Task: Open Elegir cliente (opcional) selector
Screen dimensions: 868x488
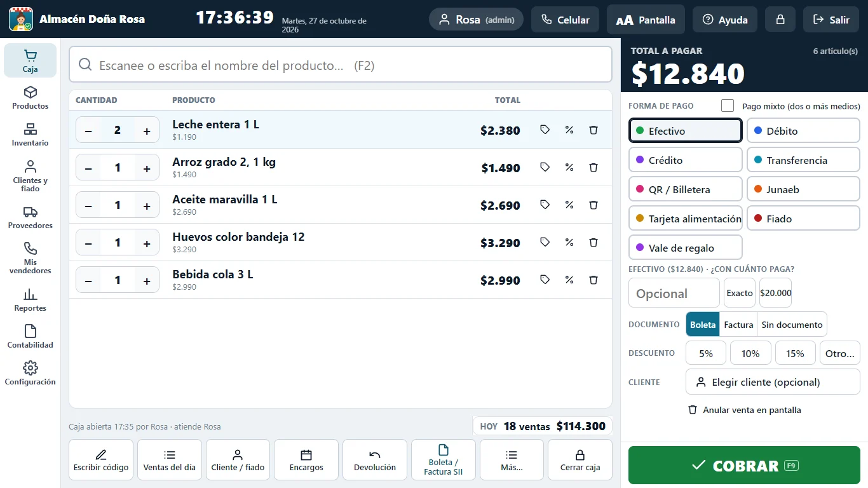Action: (x=773, y=382)
